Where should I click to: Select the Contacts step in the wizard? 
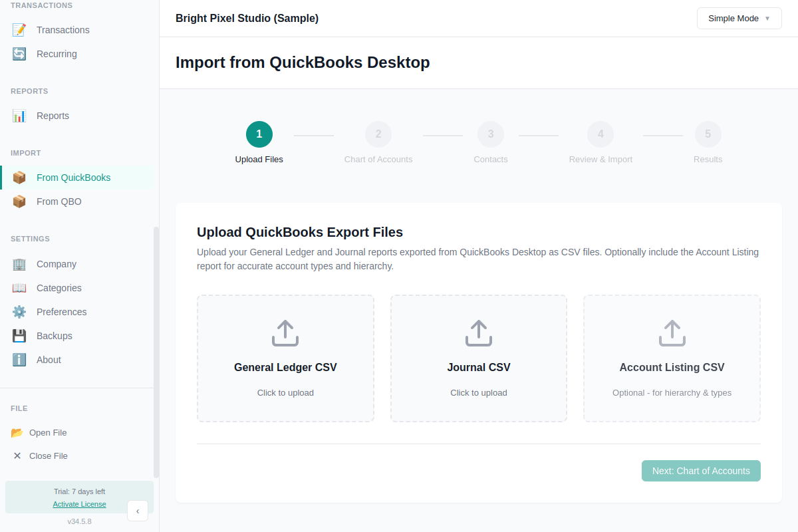[491, 134]
